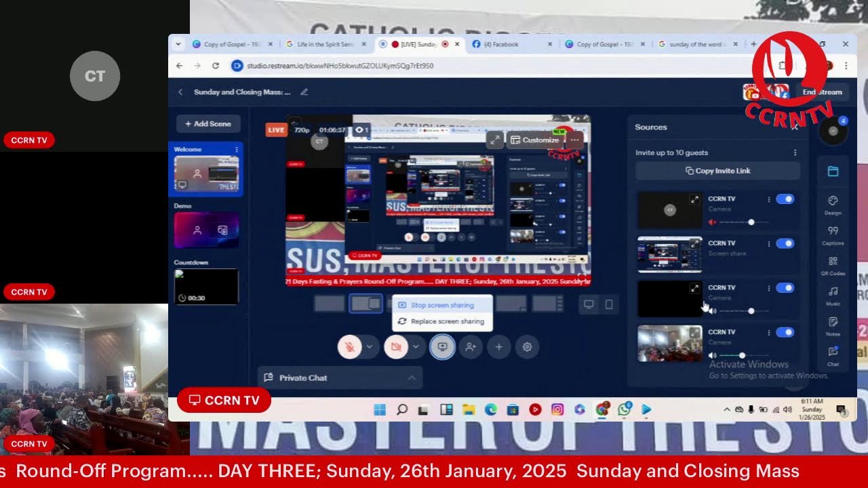Screen dimensions: 868x488
Task: Choose Stop screen sharing from the popup
Action: coord(442,305)
